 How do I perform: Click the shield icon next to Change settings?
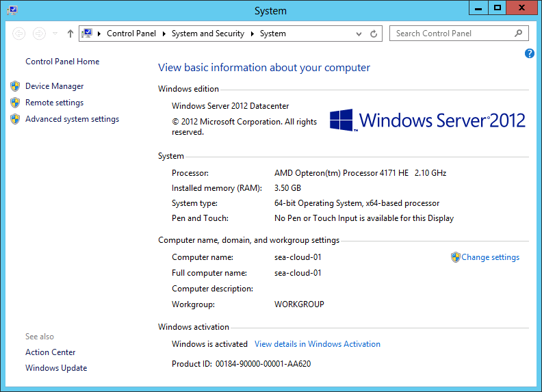tap(456, 257)
